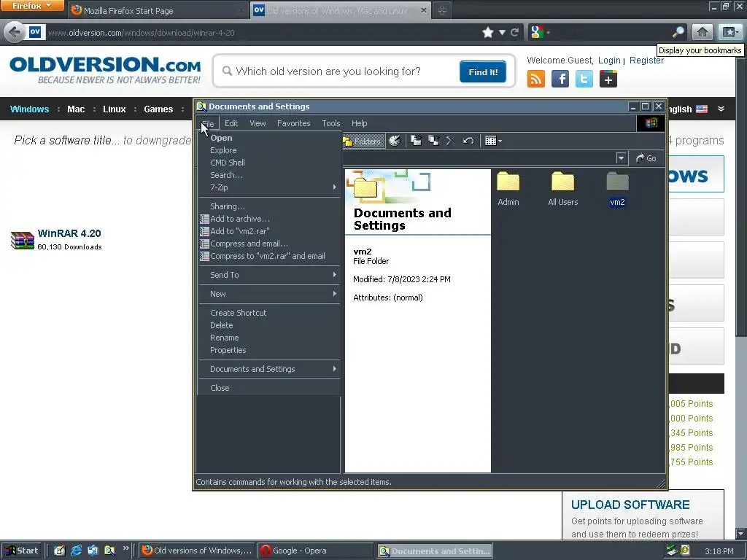This screenshot has width=747, height=560.
Task: Choose Rename in the File menu
Action: point(269,338)
